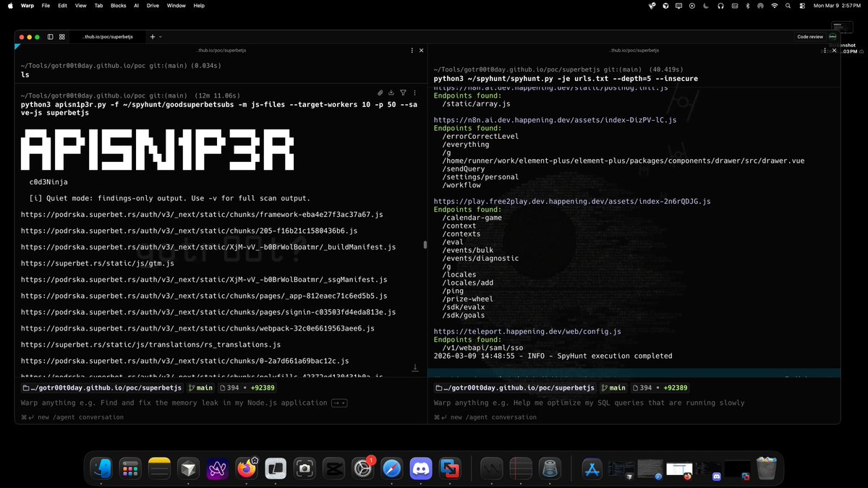This screenshot has height=488, width=868.
Task: Close the left terminal pane
Action: pyautogui.click(x=421, y=51)
